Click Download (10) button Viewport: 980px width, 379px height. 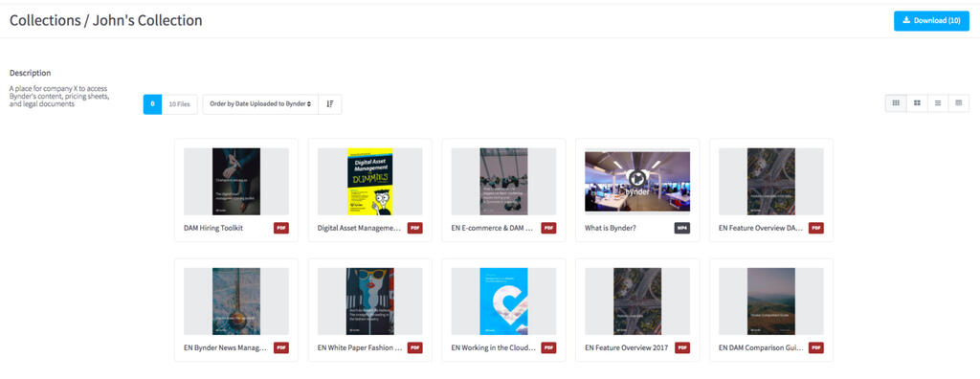(931, 21)
